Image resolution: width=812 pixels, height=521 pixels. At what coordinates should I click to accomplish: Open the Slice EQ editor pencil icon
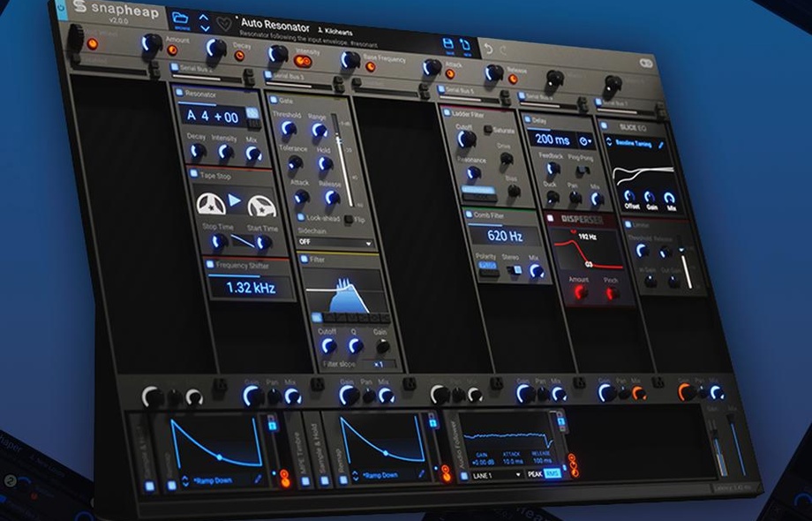click(x=659, y=145)
